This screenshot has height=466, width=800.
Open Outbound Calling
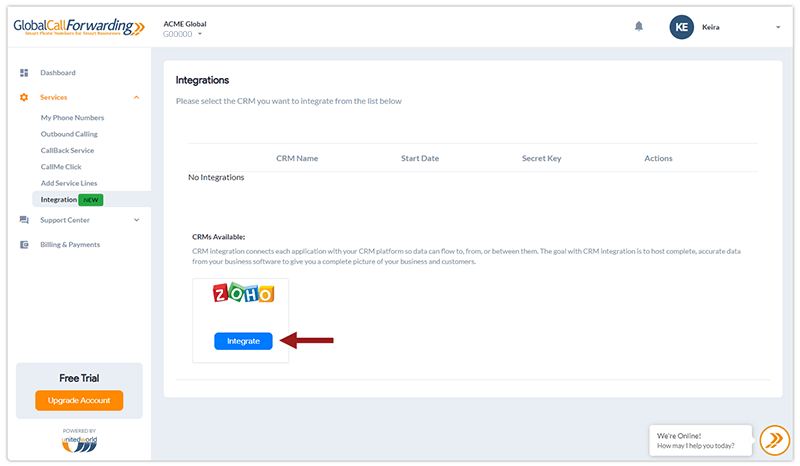tap(69, 134)
